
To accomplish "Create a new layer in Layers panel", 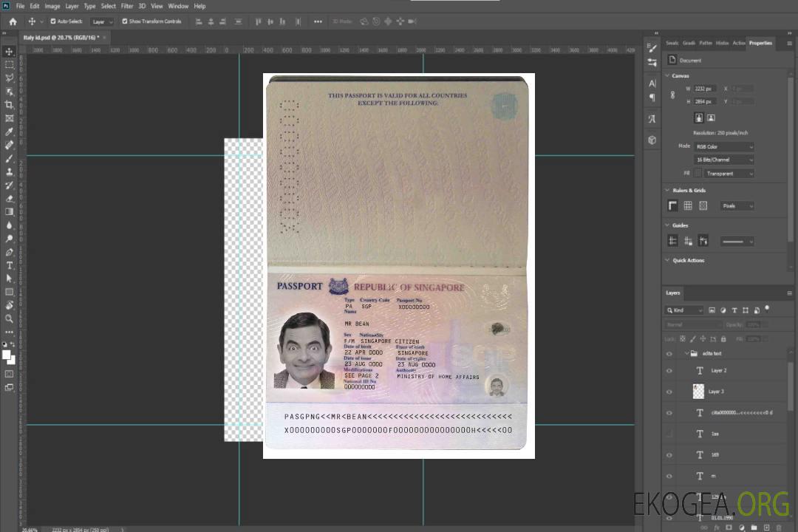I will (x=766, y=528).
